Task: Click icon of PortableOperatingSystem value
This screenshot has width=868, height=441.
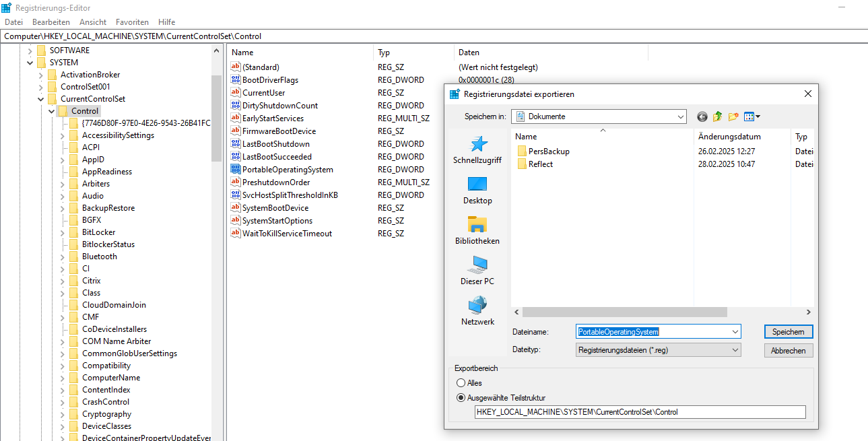Action: (236, 170)
